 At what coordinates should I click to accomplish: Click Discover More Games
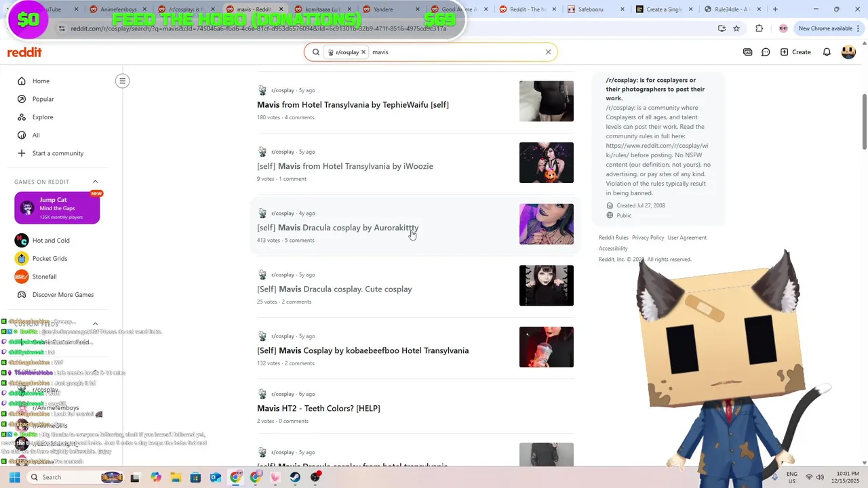pyautogui.click(x=62, y=295)
